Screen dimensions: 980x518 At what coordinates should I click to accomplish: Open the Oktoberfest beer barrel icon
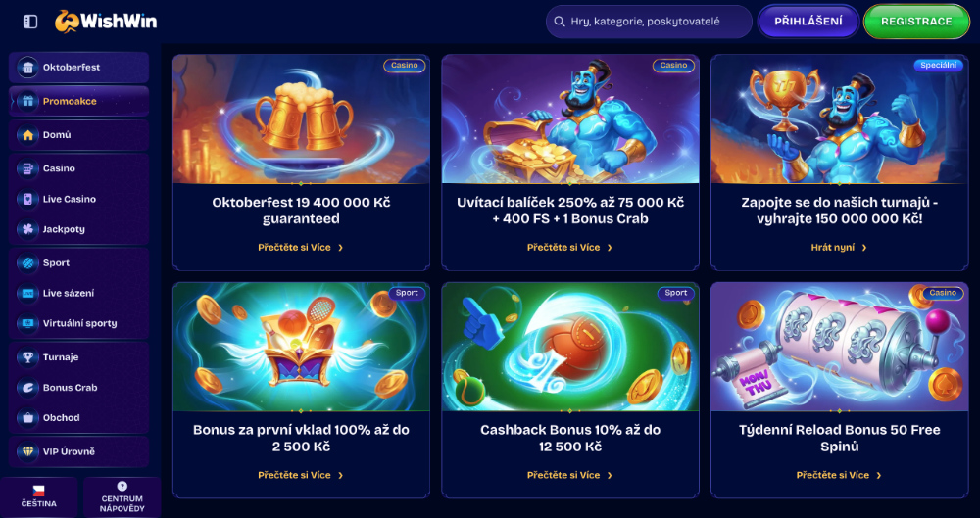27,68
